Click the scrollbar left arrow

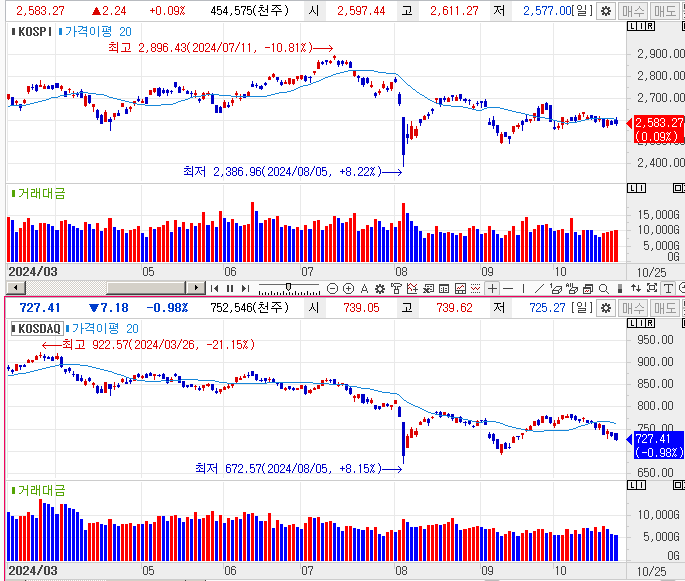pos(16,288)
